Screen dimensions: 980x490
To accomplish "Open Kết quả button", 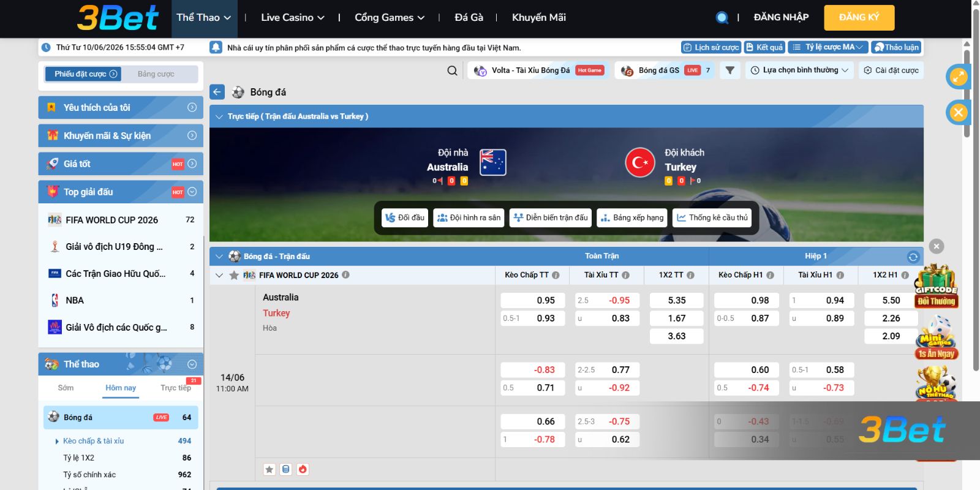I will pyautogui.click(x=764, y=47).
